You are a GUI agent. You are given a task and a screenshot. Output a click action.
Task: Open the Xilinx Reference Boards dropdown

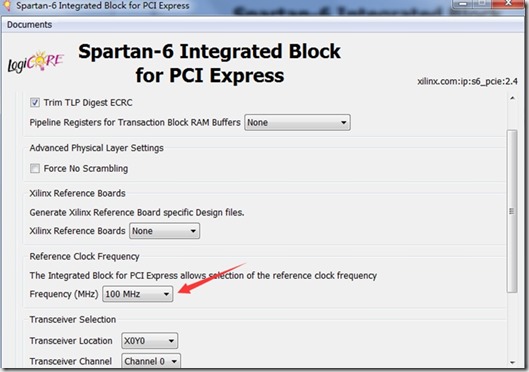pos(165,231)
